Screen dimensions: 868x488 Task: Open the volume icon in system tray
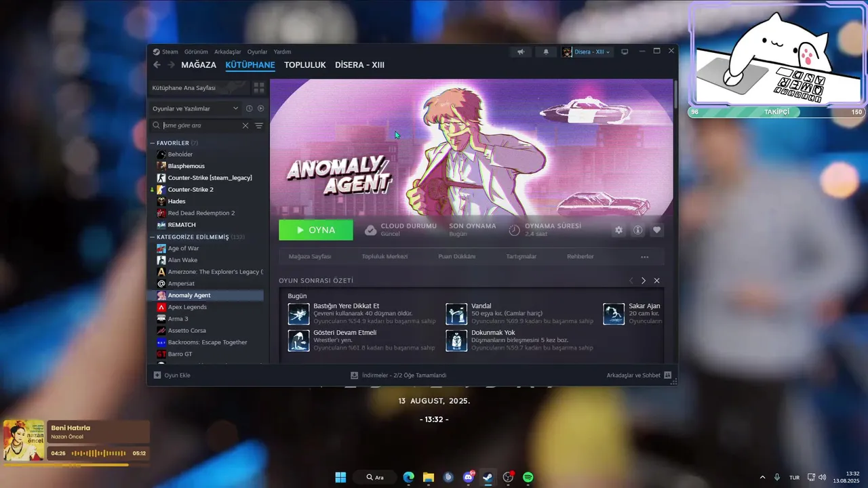(x=822, y=477)
